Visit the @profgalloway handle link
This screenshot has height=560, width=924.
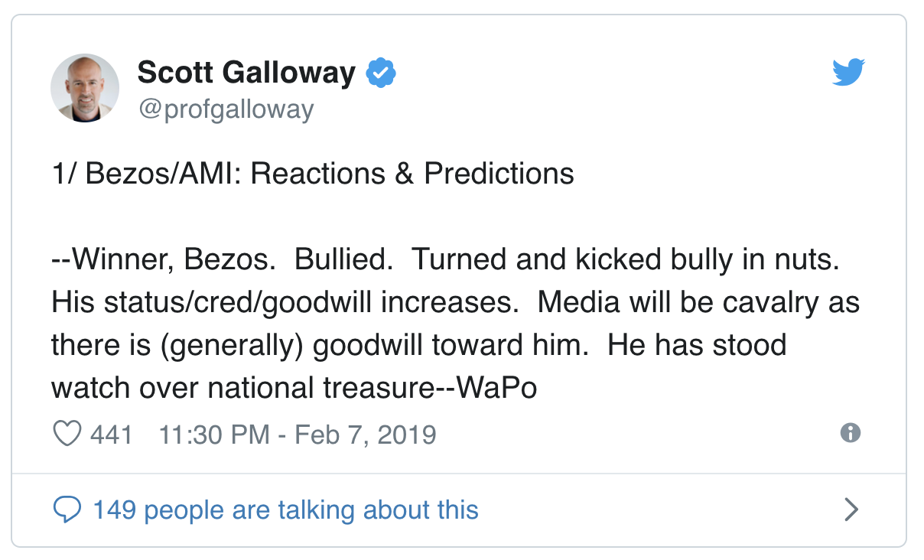(226, 109)
